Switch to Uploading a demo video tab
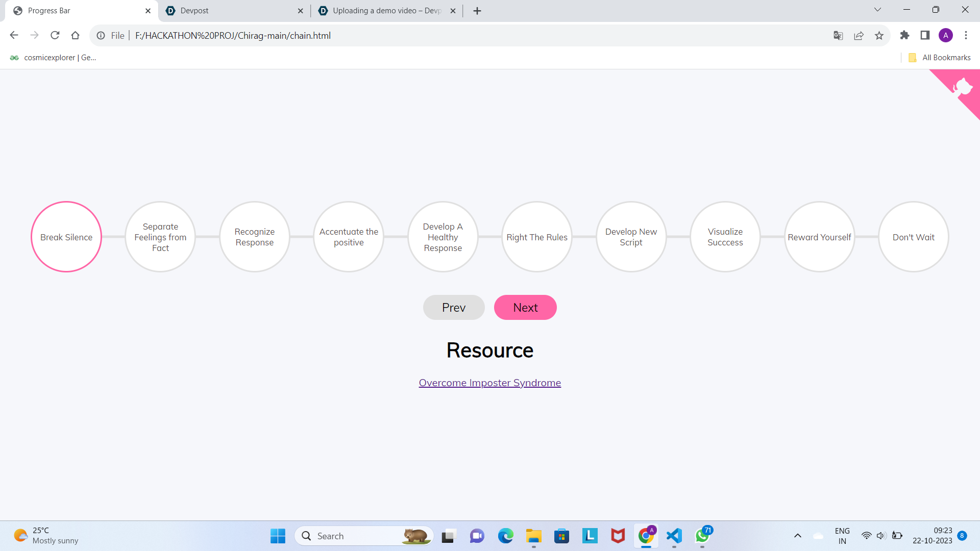 pyautogui.click(x=385, y=11)
